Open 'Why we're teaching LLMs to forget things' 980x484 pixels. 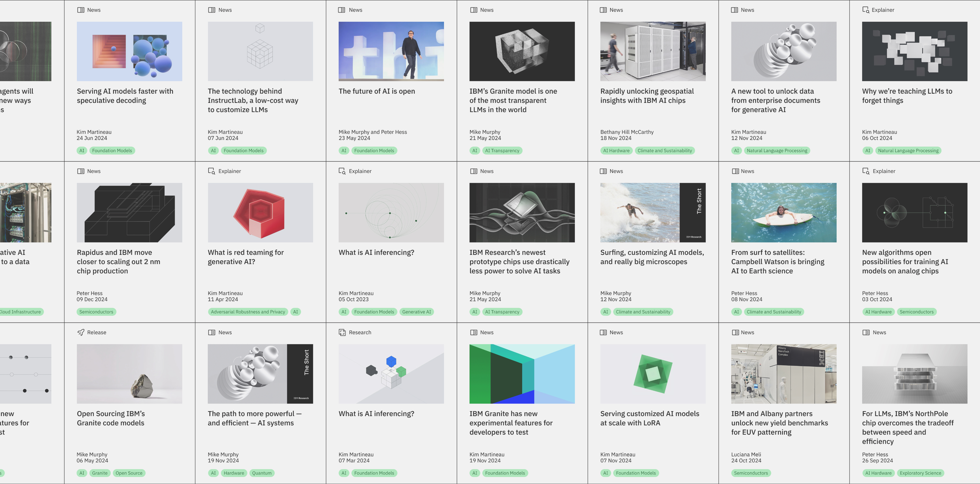click(x=907, y=96)
